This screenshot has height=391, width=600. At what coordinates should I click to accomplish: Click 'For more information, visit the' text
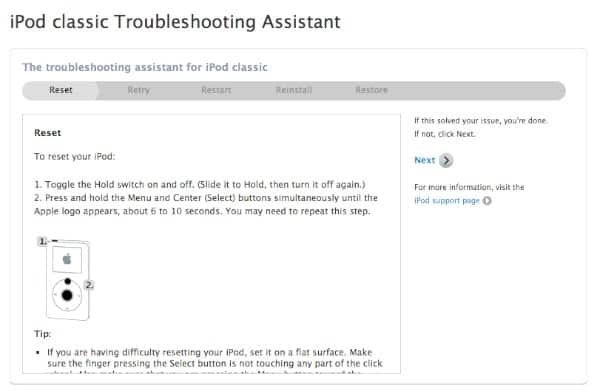tap(469, 187)
